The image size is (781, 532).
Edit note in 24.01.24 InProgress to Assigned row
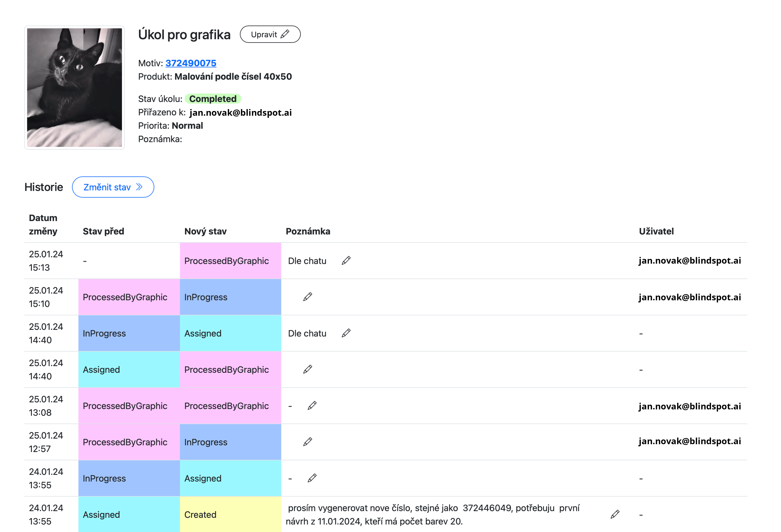[x=312, y=478]
